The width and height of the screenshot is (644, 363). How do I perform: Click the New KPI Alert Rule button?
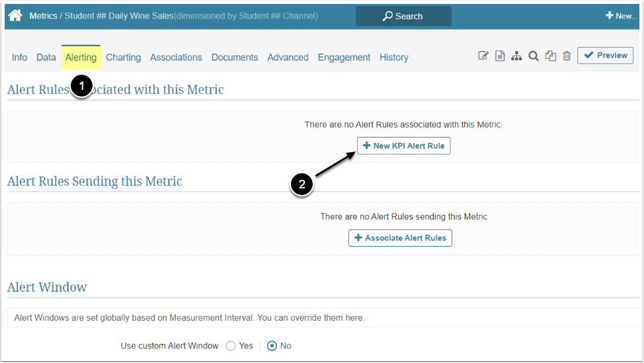click(x=403, y=145)
